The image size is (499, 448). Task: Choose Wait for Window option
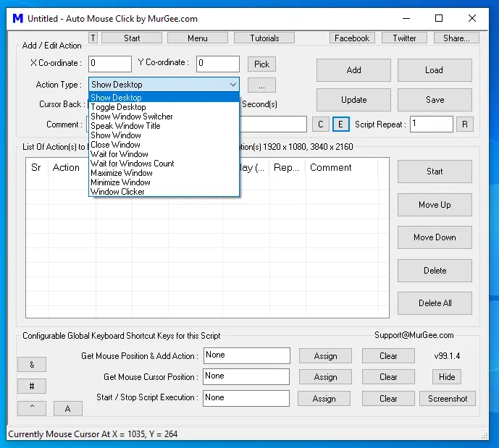click(x=164, y=154)
